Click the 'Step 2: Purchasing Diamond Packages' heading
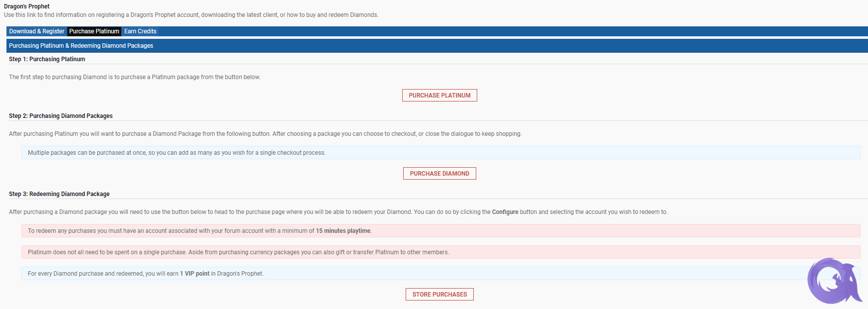 click(61, 116)
